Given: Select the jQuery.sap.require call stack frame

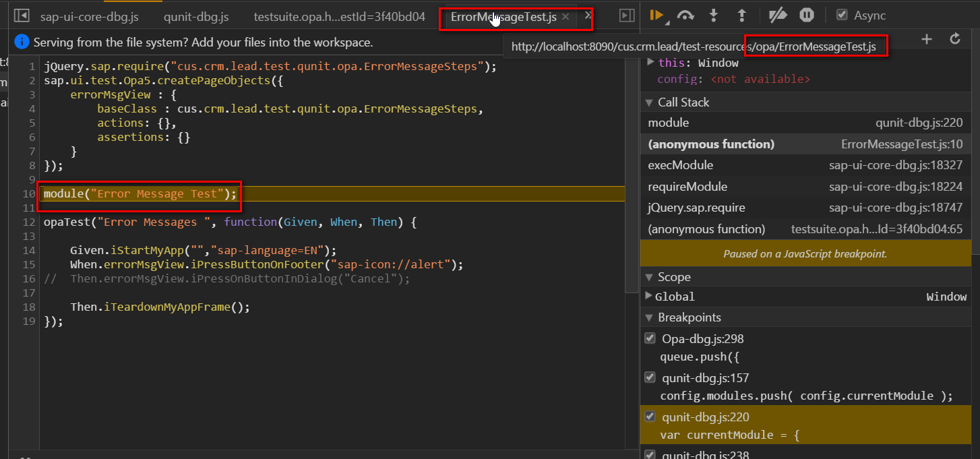Looking at the screenshot, I should pyautogui.click(x=805, y=208).
